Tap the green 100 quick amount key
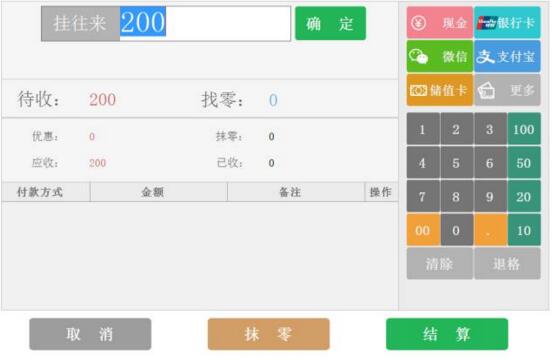The height and width of the screenshot is (361, 553). (x=524, y=129)
